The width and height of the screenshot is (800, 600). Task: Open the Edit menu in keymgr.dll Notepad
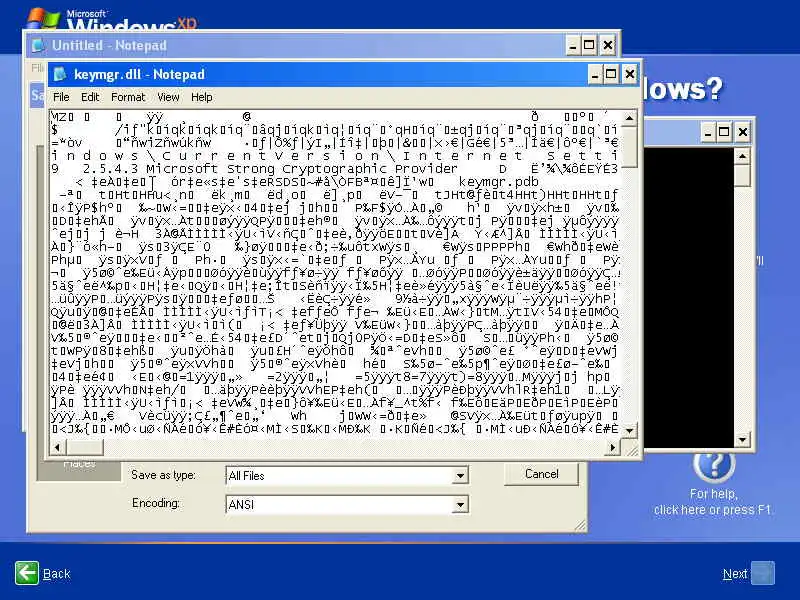(x=90, y=97)
